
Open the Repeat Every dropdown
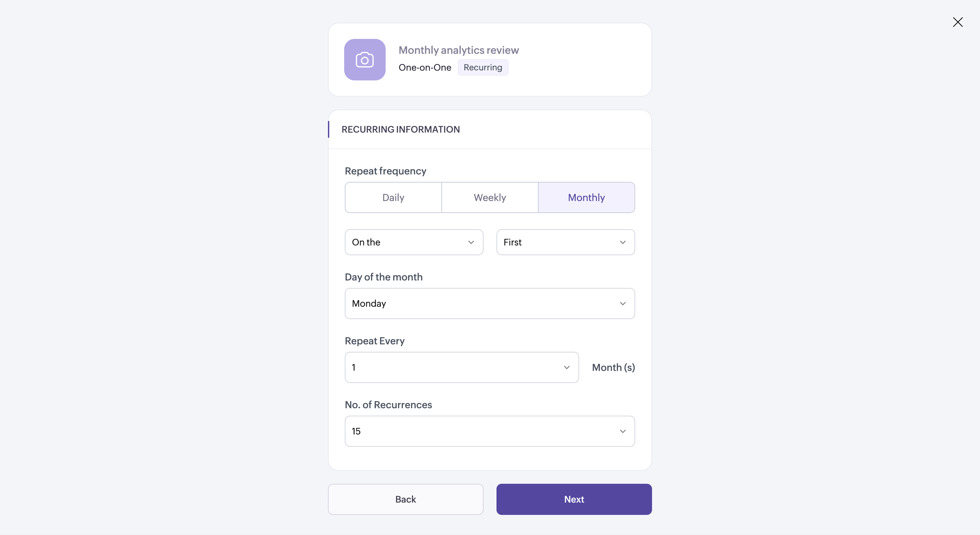pos(461,367)
